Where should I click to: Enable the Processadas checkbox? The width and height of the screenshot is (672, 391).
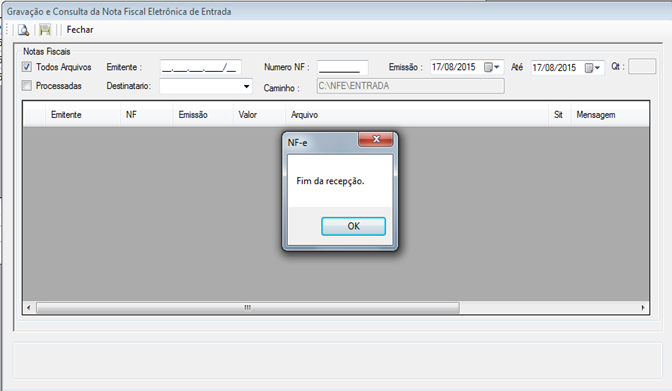coord(27,86)
